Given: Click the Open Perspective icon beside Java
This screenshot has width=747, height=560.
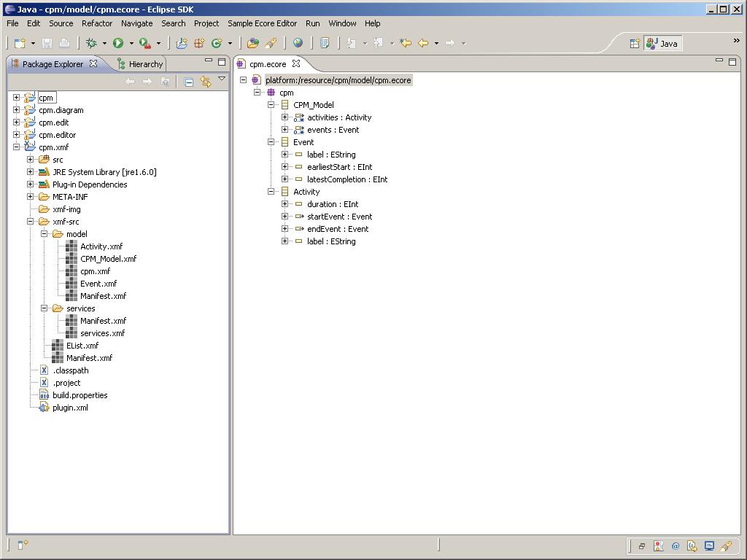Looking at the screenshot, I should tap(635, 44).
